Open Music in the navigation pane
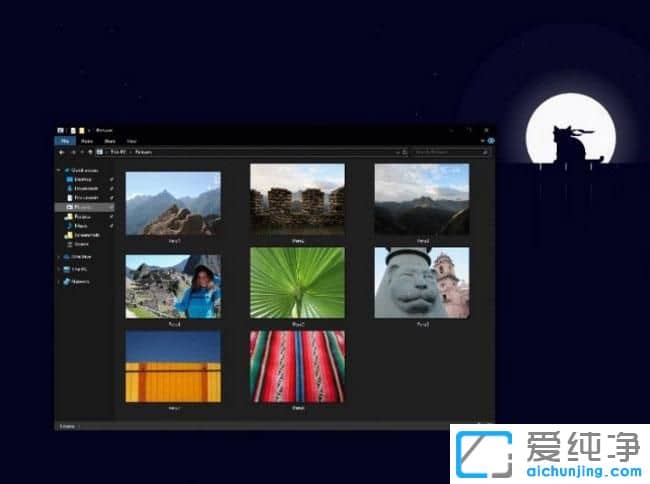This screenshot has height=484, width=650. tap(81, 226)
